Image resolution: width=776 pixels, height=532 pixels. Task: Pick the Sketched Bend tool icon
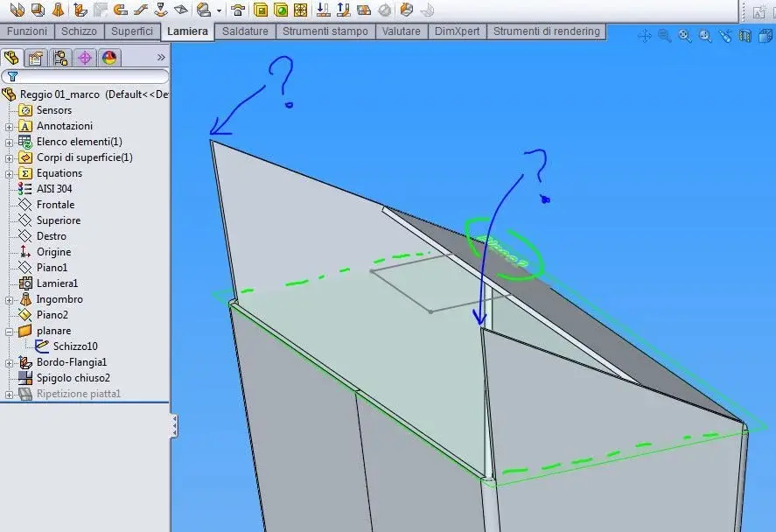pyautogui.click(x=160, y=10)
